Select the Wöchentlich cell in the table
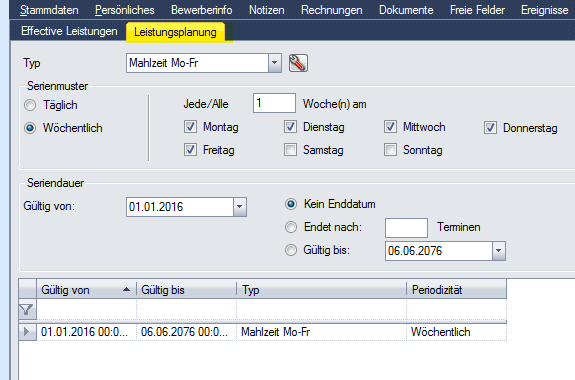 pyautogui.click(x=457, y=332)
